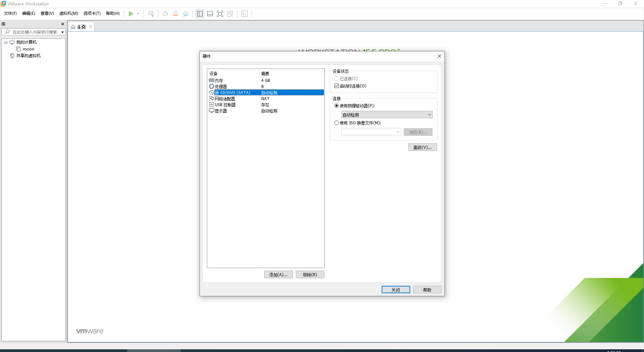Click the CD/DVD disc icon
644x352 pixels.
212,92
